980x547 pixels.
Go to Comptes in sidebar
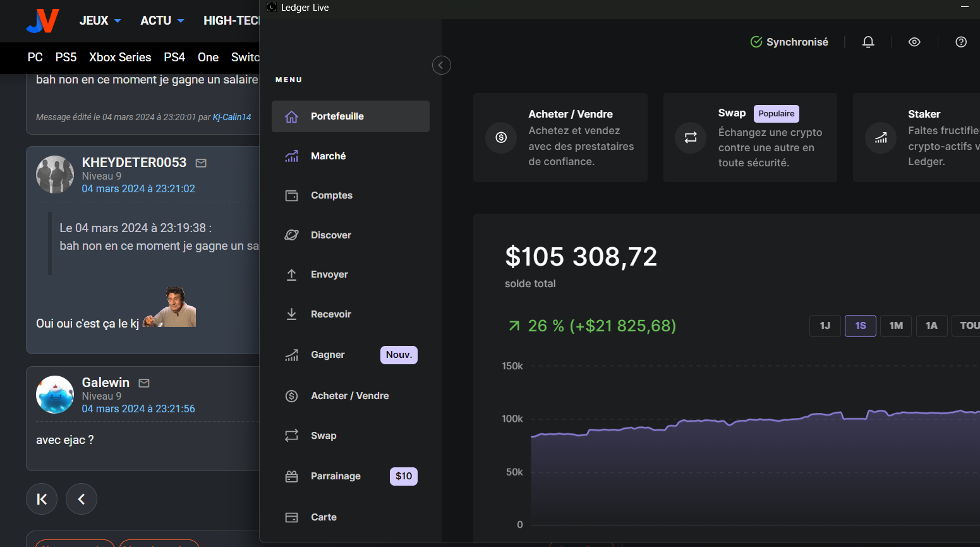351,195
